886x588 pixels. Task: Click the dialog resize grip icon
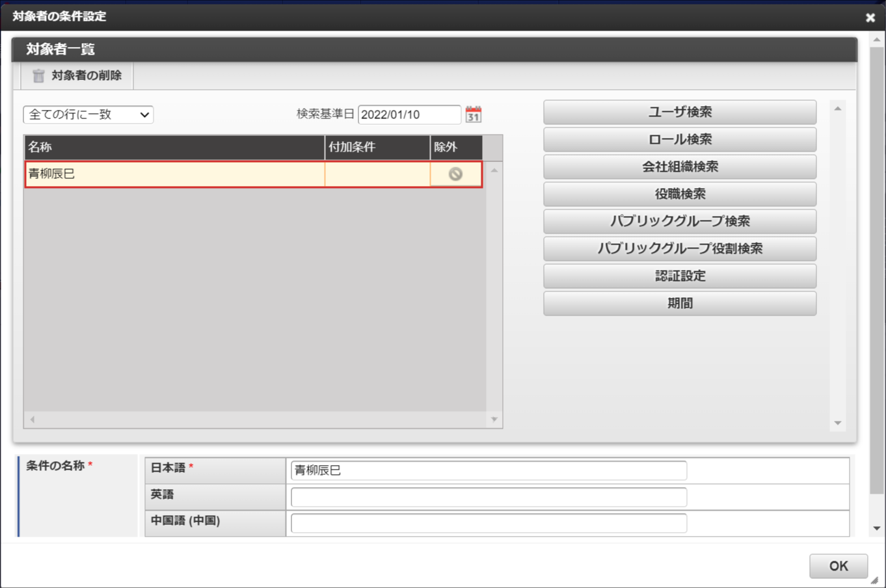point(874,580)
